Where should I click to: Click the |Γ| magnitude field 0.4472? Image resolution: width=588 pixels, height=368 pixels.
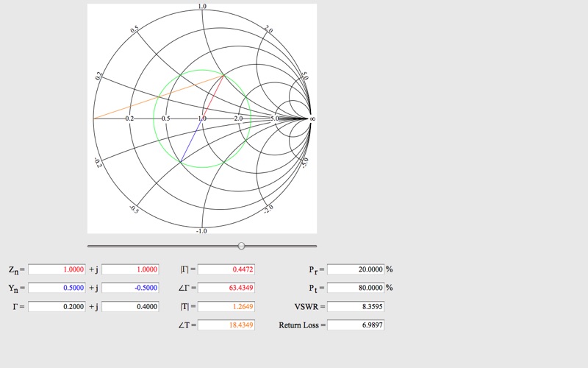point(226,269)
